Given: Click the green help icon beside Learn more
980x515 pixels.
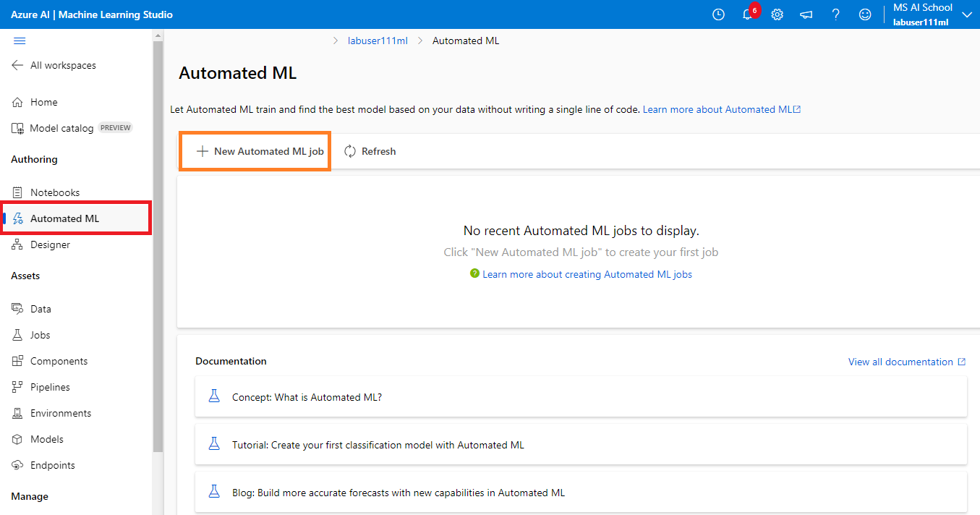Looking at the screenshot, I should [x=474, y=273].
